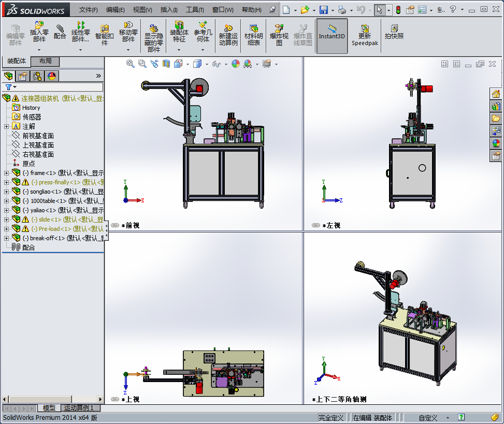The width and height of the screenshot is (504, 424).
Task: Switch to 运动算例1 bottom tab
Action: coord(80,408)
